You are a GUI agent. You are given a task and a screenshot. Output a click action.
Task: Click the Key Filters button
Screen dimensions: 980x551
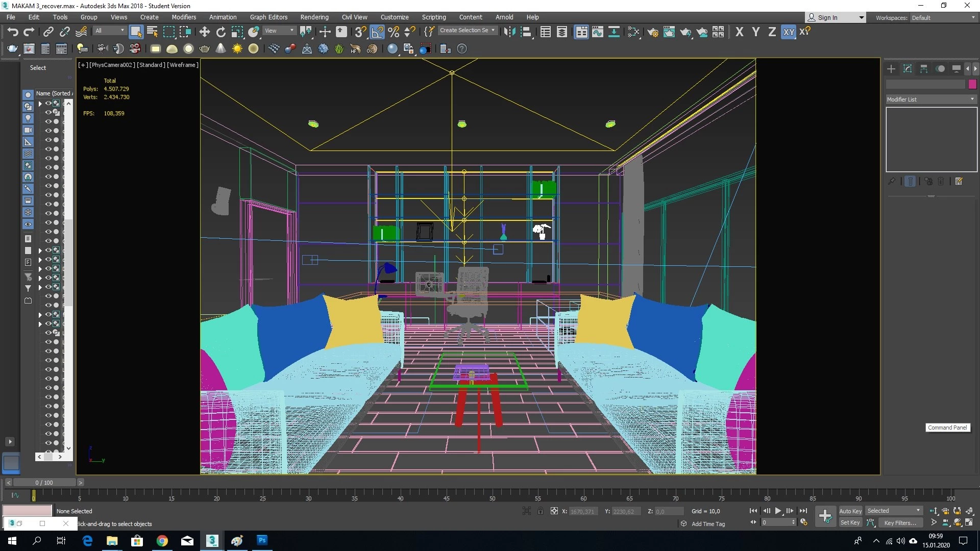click(900, 522)
